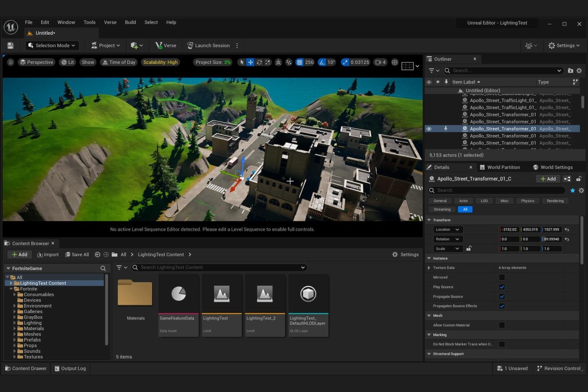
Task: Open the Outliner settings gear
Action: click(579, 71)
